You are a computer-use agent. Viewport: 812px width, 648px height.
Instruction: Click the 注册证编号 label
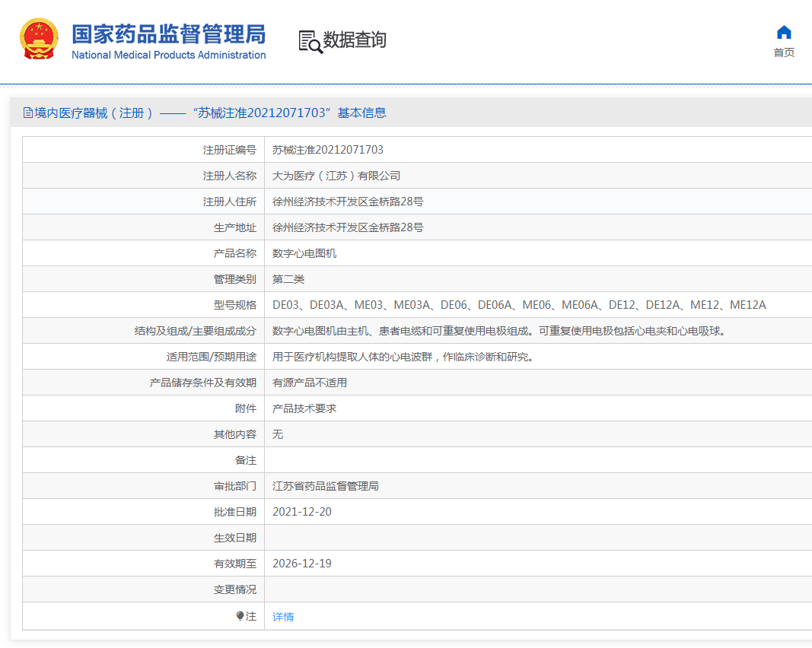tap(230, 150)
